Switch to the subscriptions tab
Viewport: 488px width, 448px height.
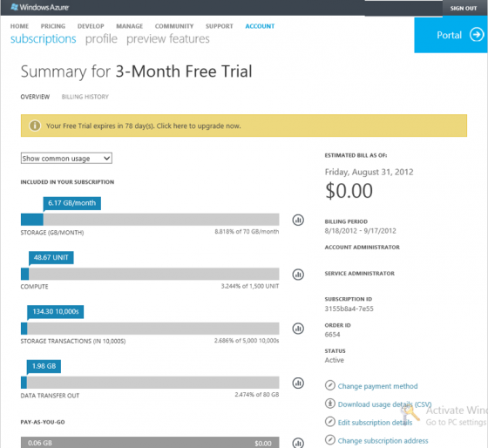(44, 39)
